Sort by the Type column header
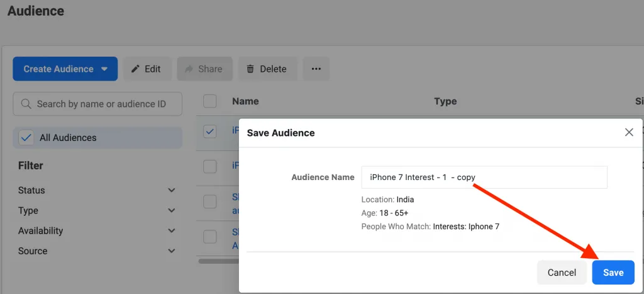The image size is (644, 294). tap(445, 101)
